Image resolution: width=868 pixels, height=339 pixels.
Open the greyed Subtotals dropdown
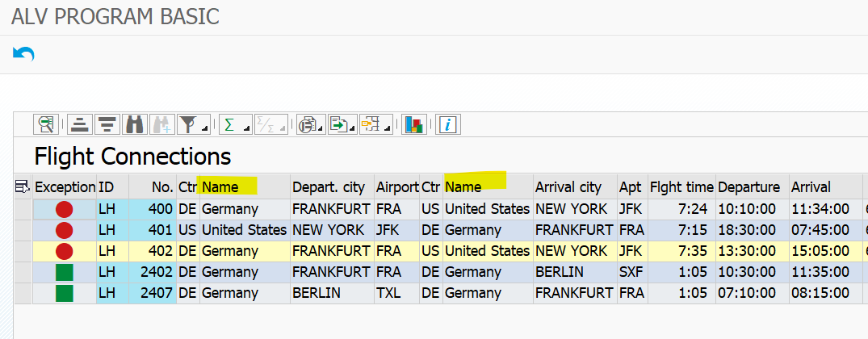pyautogui.click(x=270, y=124)
